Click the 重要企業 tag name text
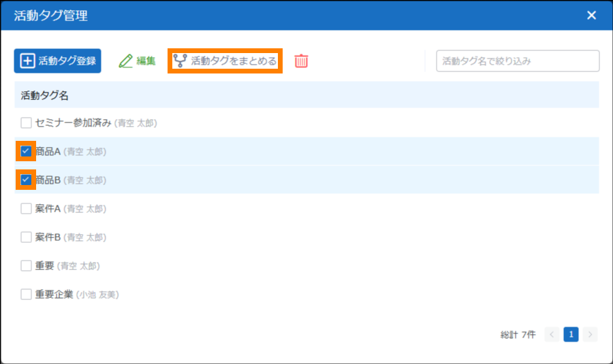Image resolution: width=613 pixels, height=364 pixels. pos(54,295)
